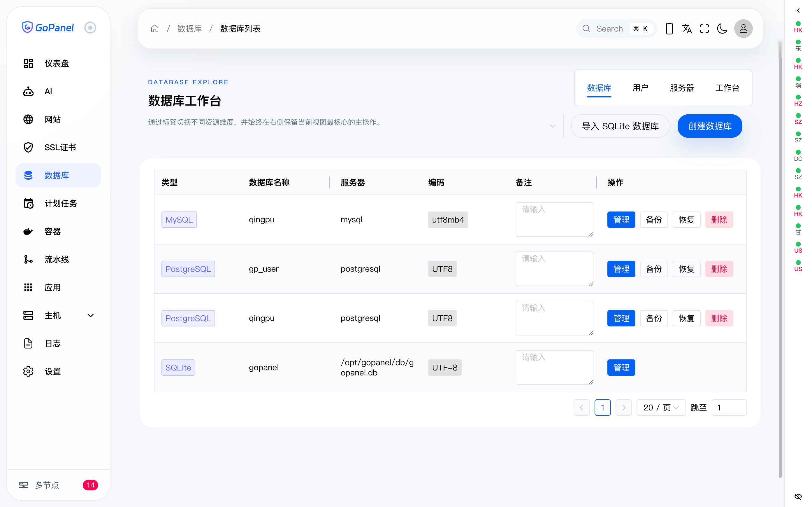Switch to the 工作台 tab
Screen dimensions: 812x507
click(x=727, y=88)
